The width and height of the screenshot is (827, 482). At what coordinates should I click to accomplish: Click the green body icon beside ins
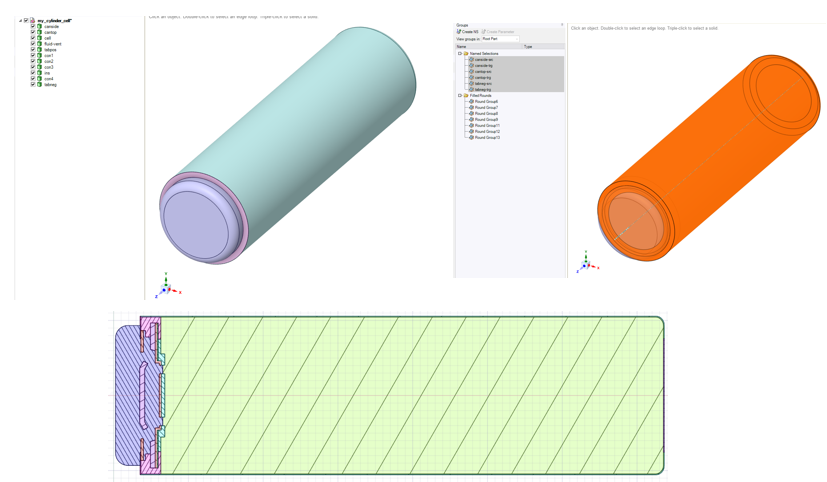click(x=40, y=73)
